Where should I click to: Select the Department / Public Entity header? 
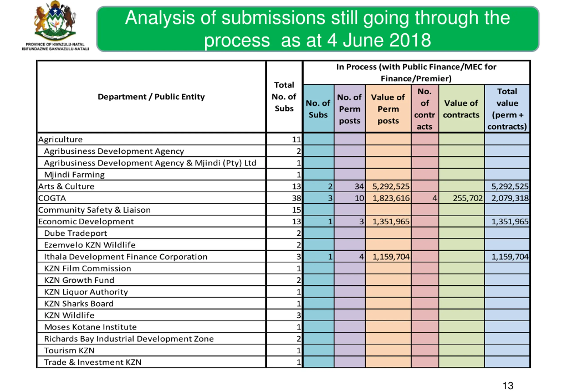point(151,96)
